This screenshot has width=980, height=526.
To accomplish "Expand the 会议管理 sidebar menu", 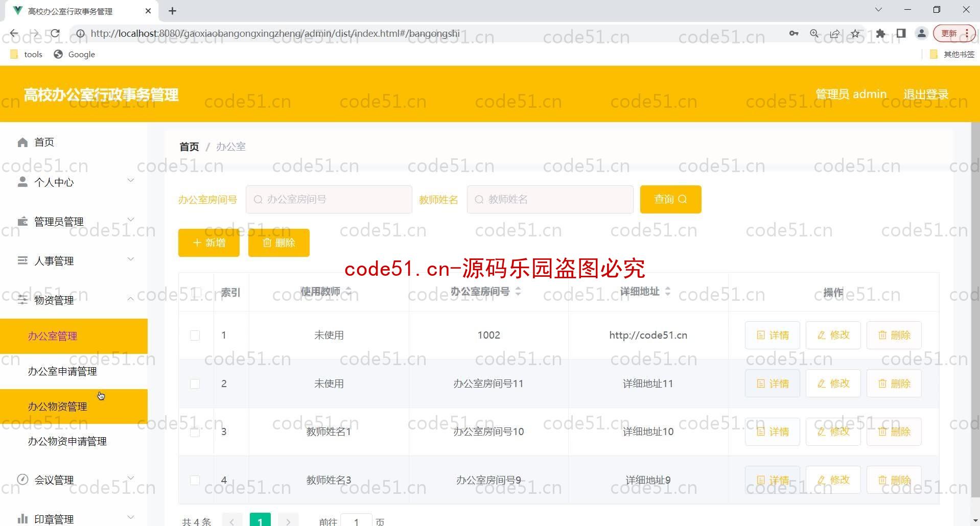I will point(74,480).
